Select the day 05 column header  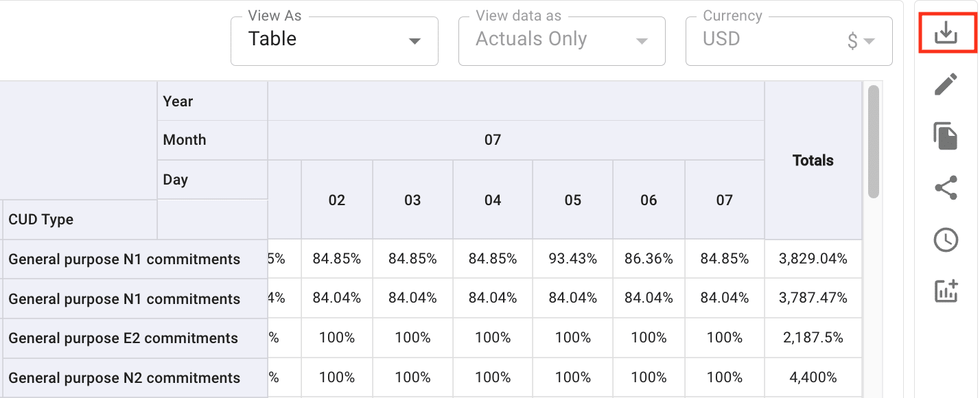(x=573, y=200)
